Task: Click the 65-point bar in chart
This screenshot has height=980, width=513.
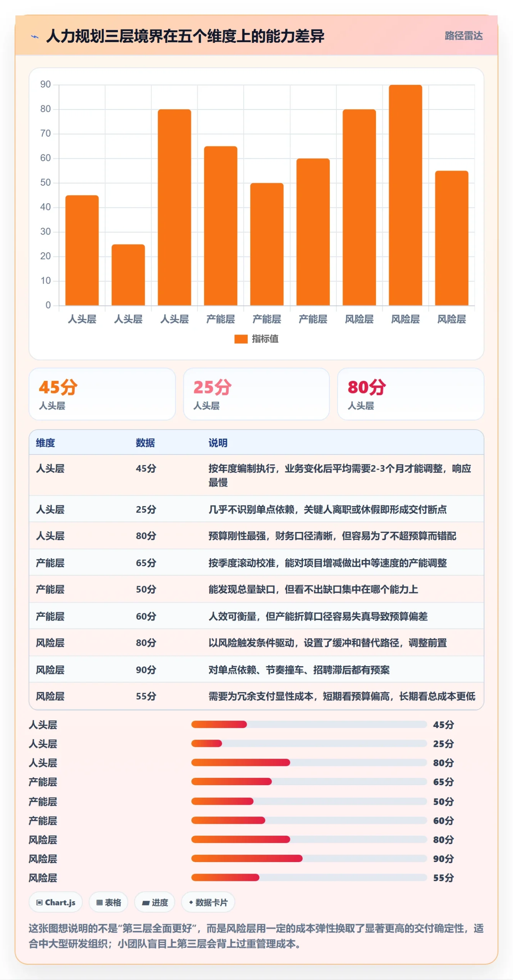Action: pos(221,226)
